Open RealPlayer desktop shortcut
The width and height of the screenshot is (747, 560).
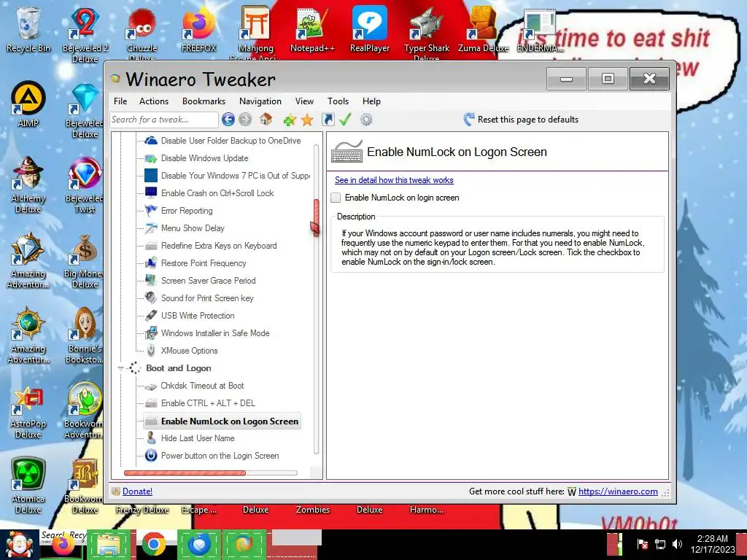tap(370, 29)
